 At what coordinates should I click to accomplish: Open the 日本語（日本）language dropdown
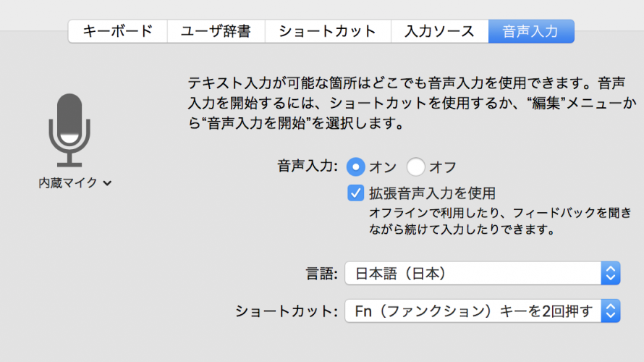click(x=482, y=273)
